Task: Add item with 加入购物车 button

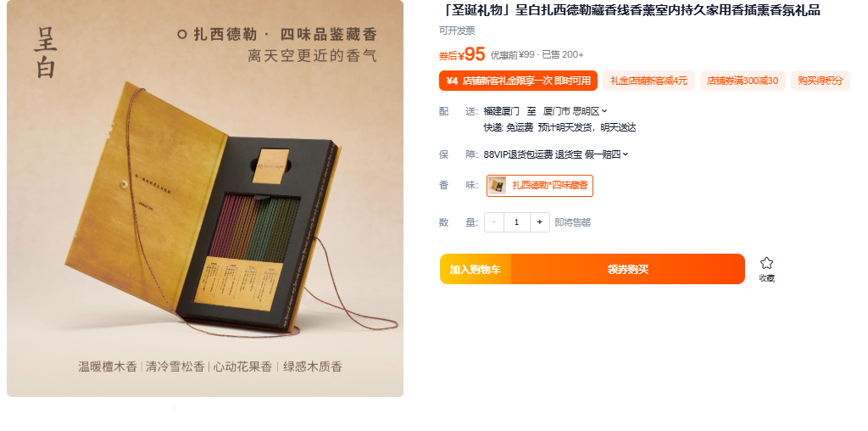Action: pyautogui.click(x=475, y=269)
